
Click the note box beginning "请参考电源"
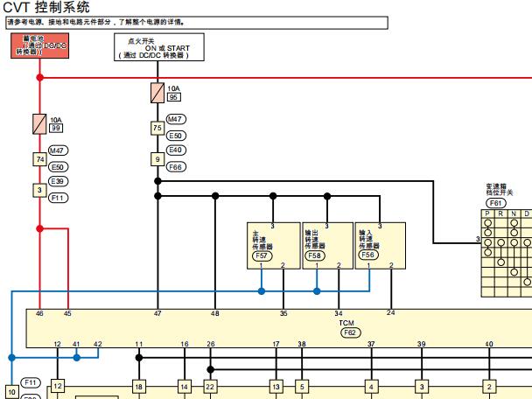click(197, 23)
